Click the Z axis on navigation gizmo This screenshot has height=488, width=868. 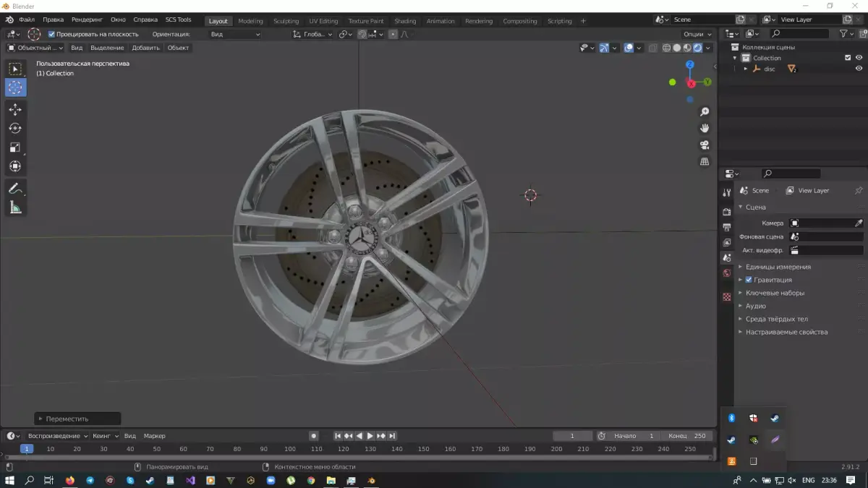click(x=690, y=65)
